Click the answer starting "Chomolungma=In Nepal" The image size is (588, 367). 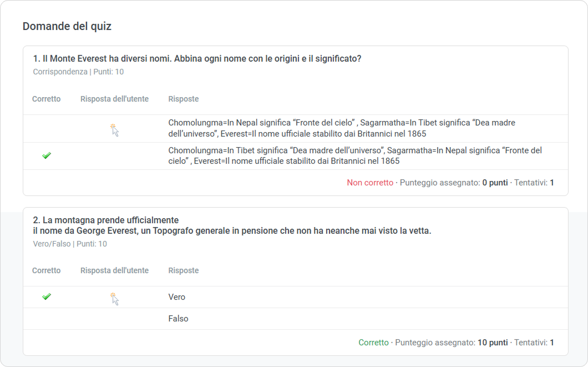[344, 128]
